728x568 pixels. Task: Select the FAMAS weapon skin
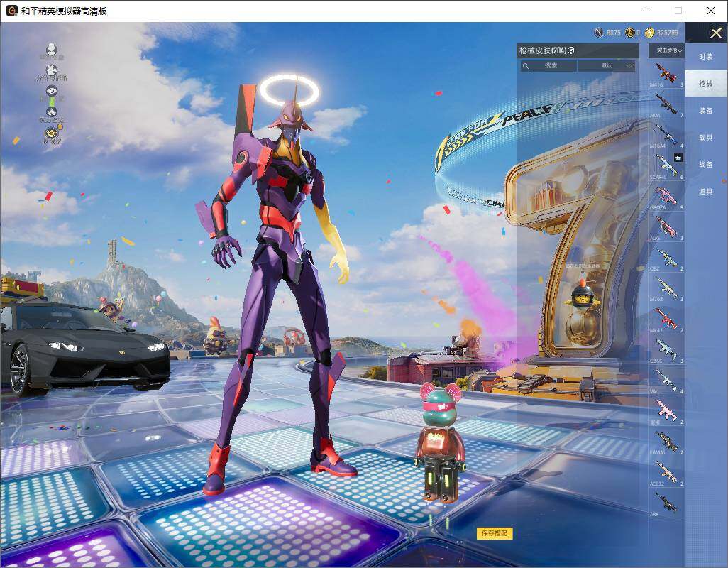click(666, 441)
